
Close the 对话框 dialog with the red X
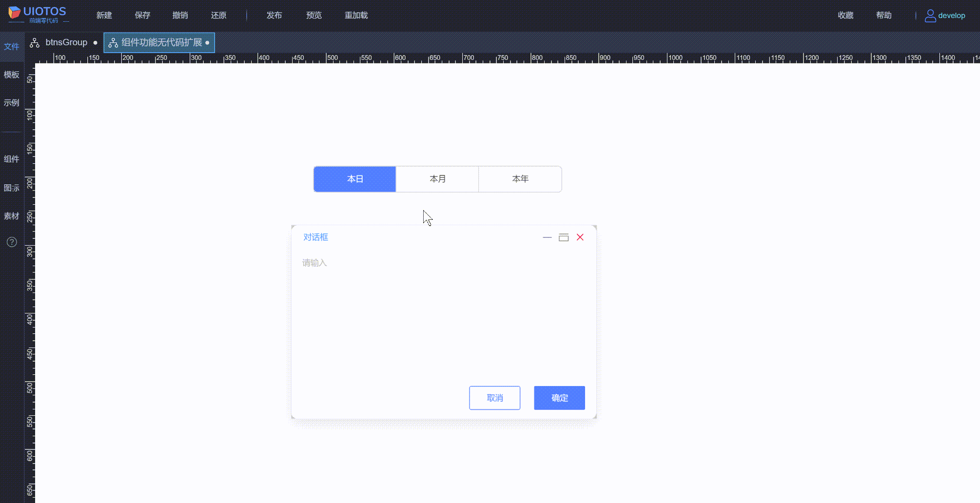coord(580,237)
